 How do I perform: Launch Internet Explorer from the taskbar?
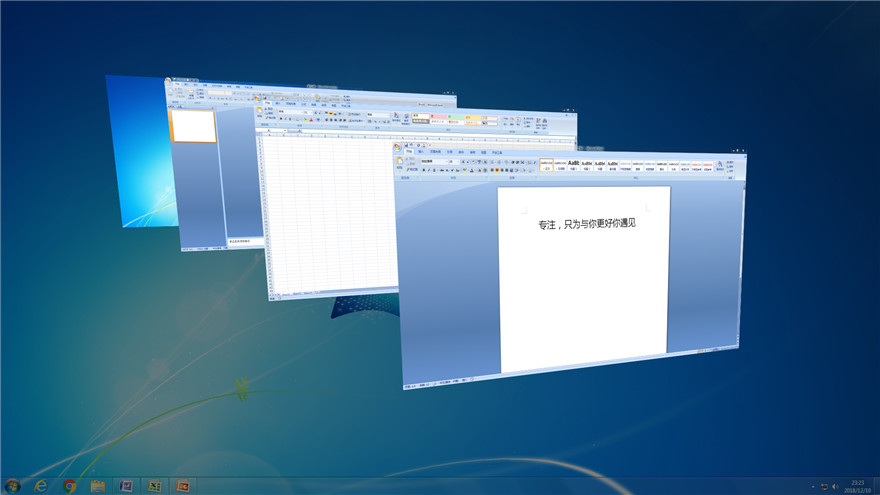[x=41, y=486]
